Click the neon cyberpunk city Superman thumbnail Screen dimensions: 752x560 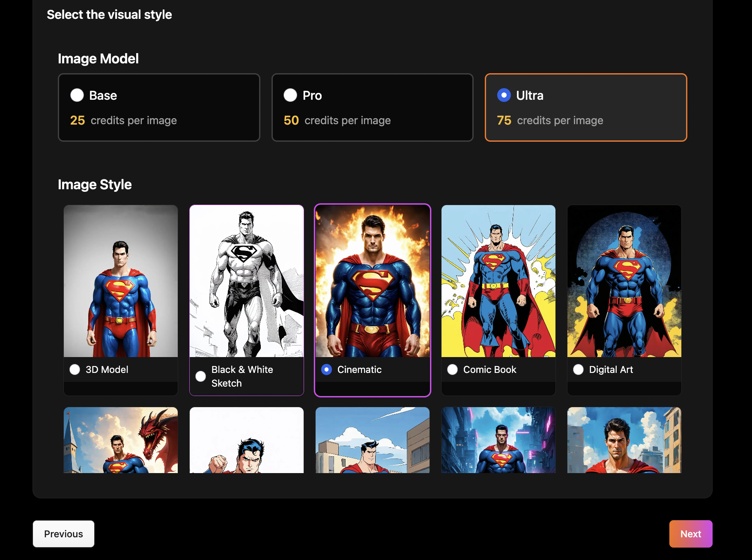498,440
